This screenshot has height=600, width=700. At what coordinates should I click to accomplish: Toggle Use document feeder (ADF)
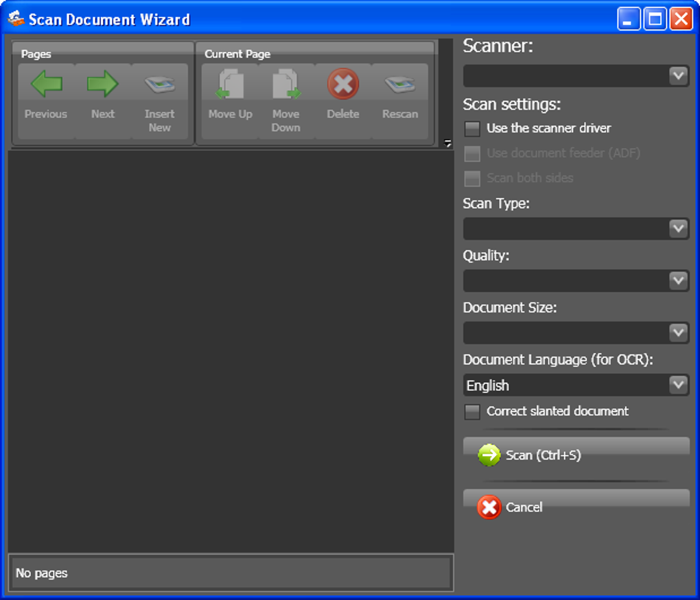(x=471, y=154)
